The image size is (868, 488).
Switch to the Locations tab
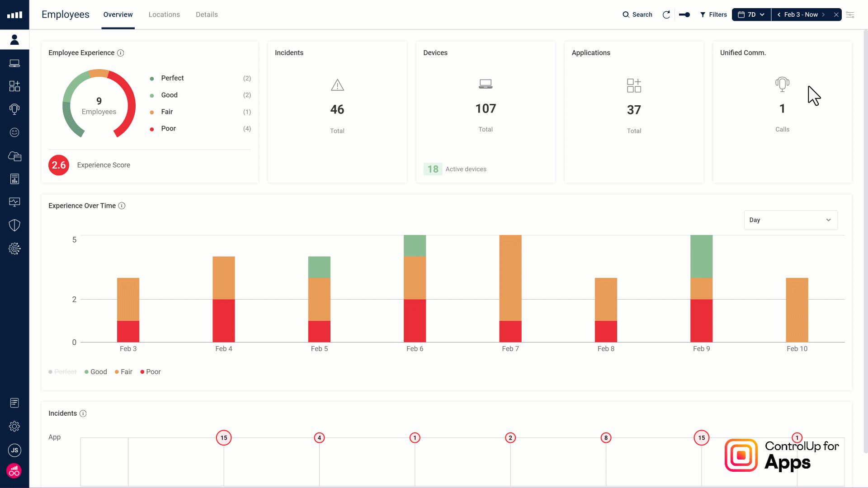pos(164,14)
